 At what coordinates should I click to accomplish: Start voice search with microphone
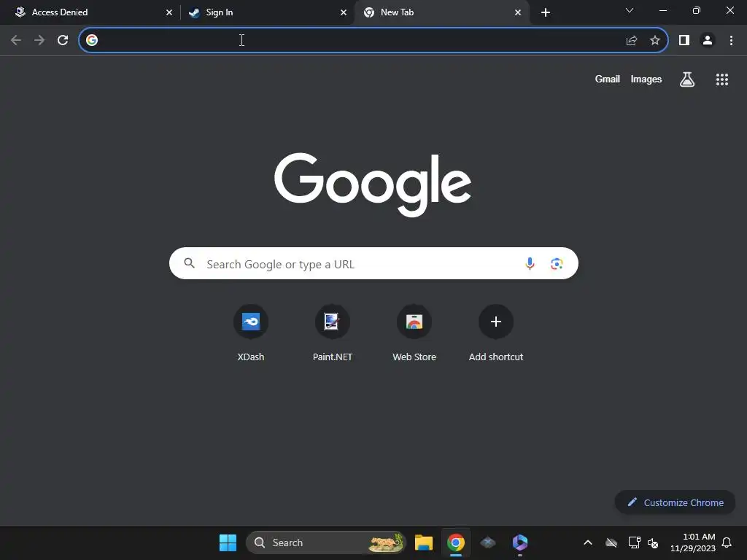click(530, 263)
